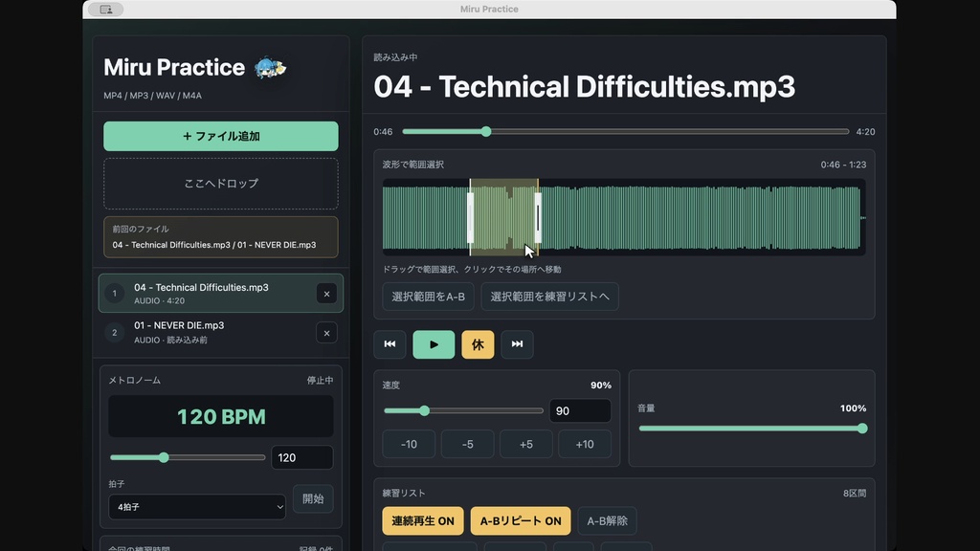Click inside the highlighted waveform selection
This screenshot has height=551, width=980.
pyautogui.click(x=504, y=217)
